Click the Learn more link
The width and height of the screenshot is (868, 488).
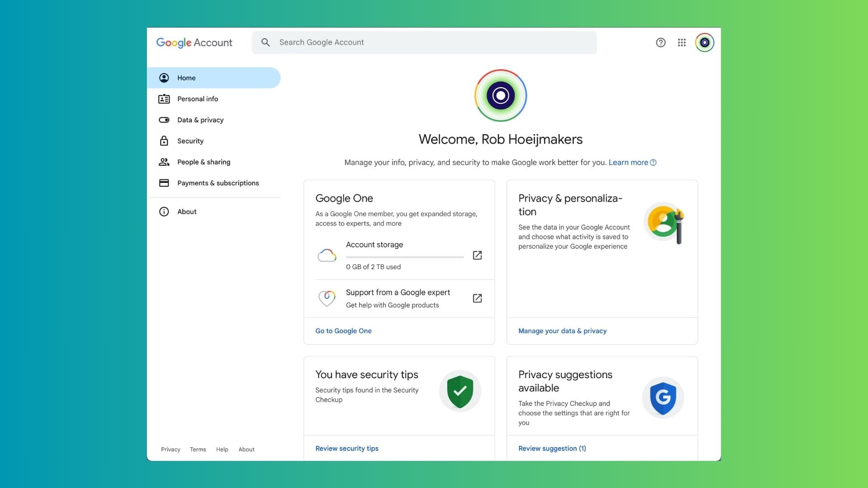click(x=628, y=163)
